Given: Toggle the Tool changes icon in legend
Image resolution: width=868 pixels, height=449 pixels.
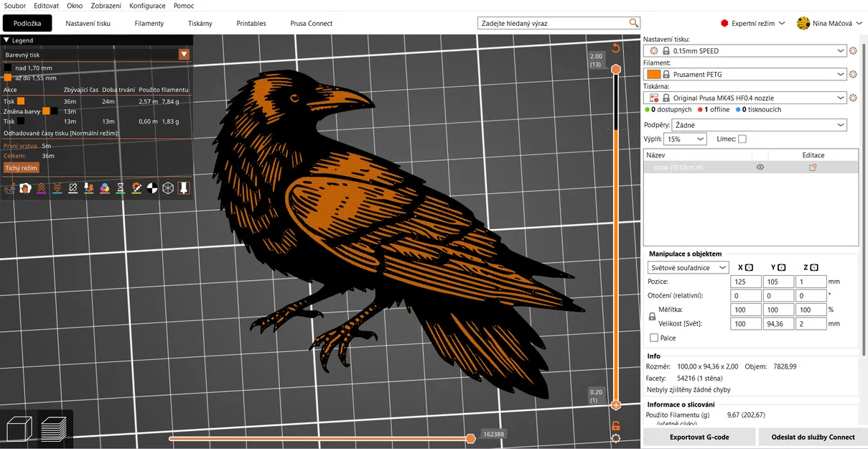Looking at the screenshot, I should 88,188.
